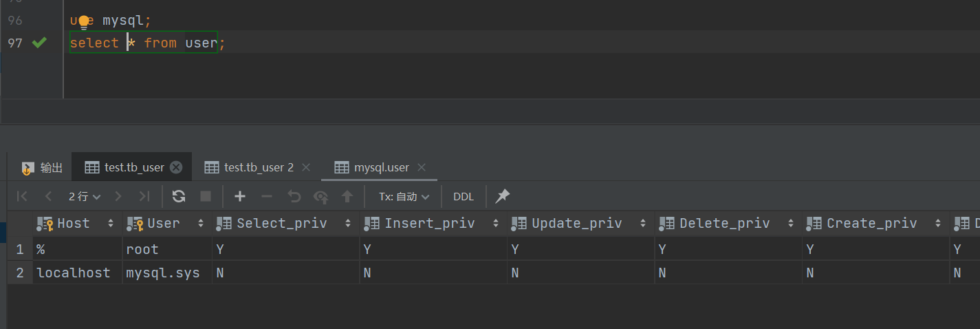980x329 pixels.
Task: Pin the mysql.user result tab
Action: 503,196
